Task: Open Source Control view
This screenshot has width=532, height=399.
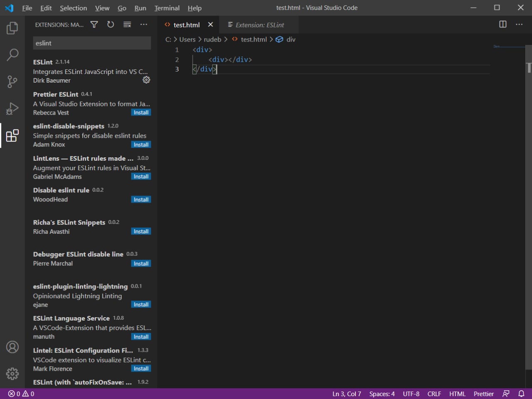Action: pyautogui.click(x=12, y=81)
